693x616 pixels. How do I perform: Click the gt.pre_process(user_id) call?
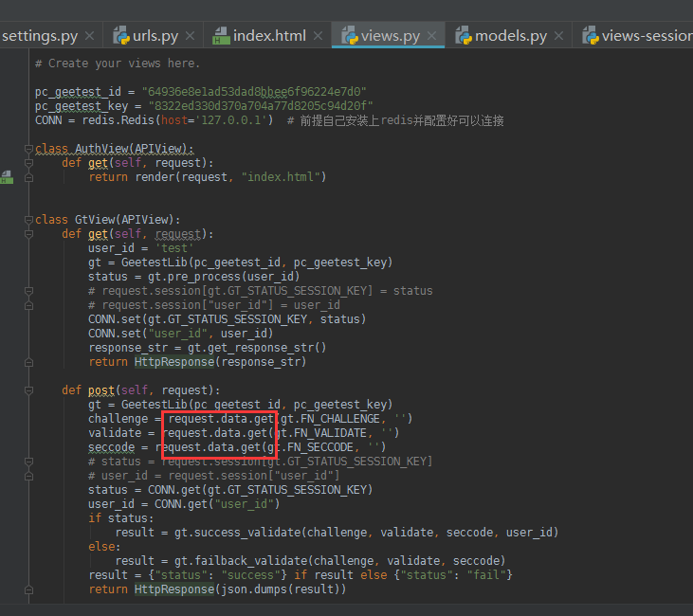click(x=224, y=277)
